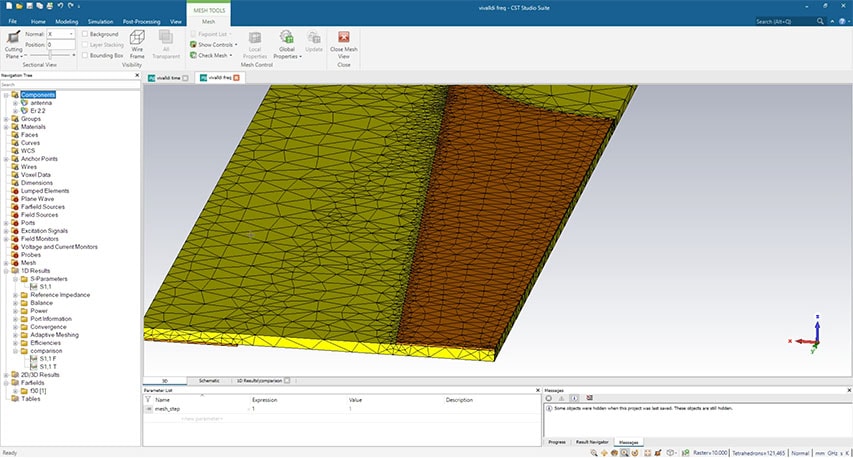Open the Show Controls dropdown
Image resolution: width=853 pixels, height=458 pixels.
(x=215, y=45)
